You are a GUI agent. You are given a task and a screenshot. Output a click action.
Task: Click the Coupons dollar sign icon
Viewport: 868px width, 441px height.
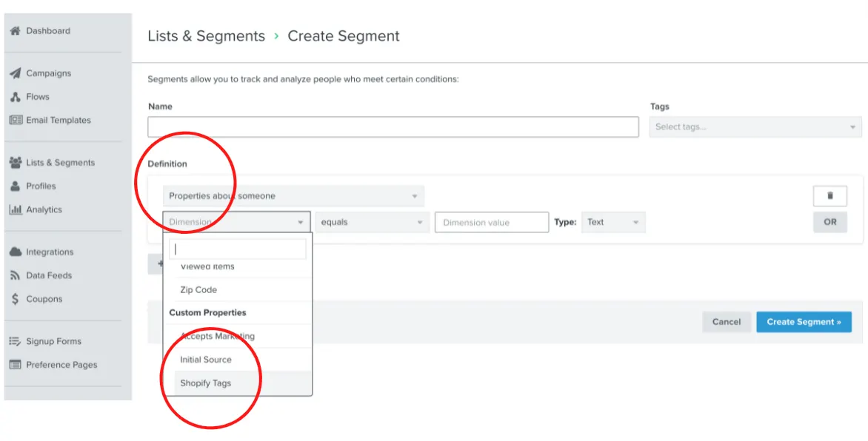15,299
